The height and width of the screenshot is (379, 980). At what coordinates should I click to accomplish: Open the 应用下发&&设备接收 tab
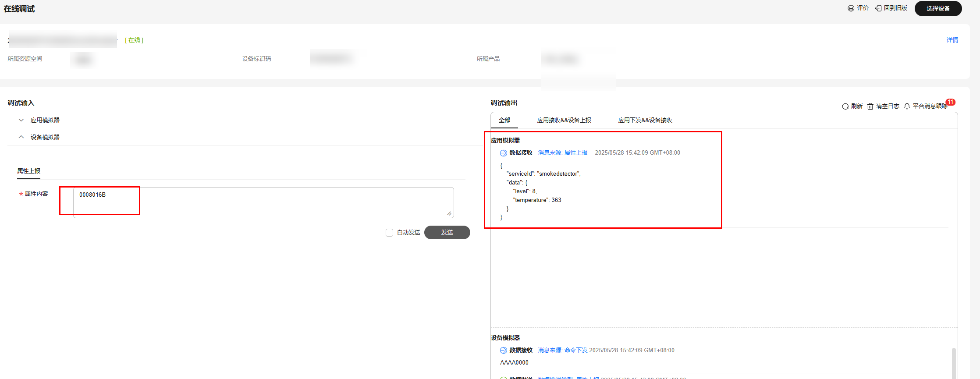[645, 120]
